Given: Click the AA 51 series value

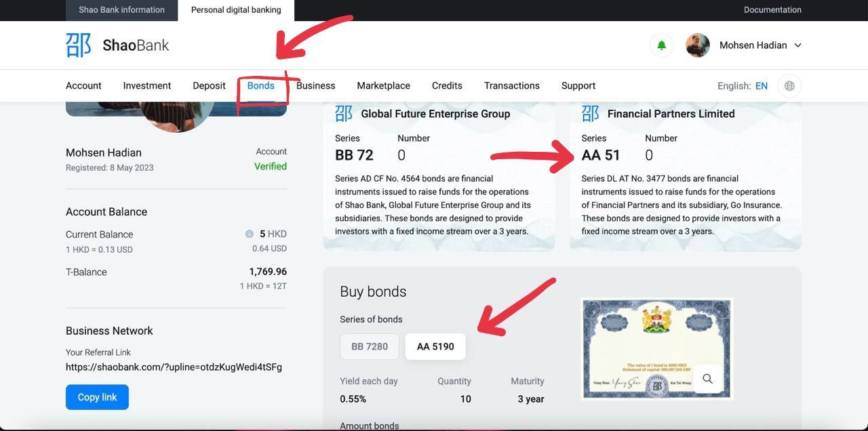Looking at the screenshot, I should point(601,155).
